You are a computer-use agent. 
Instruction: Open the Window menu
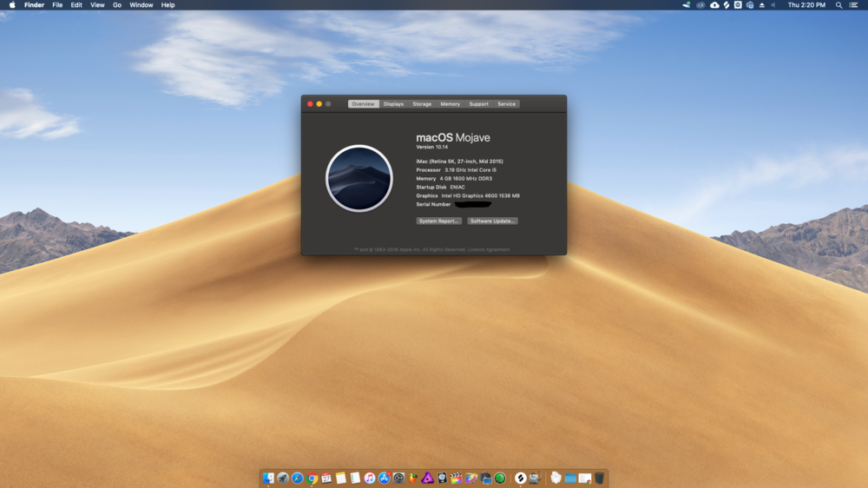(141, 5)
